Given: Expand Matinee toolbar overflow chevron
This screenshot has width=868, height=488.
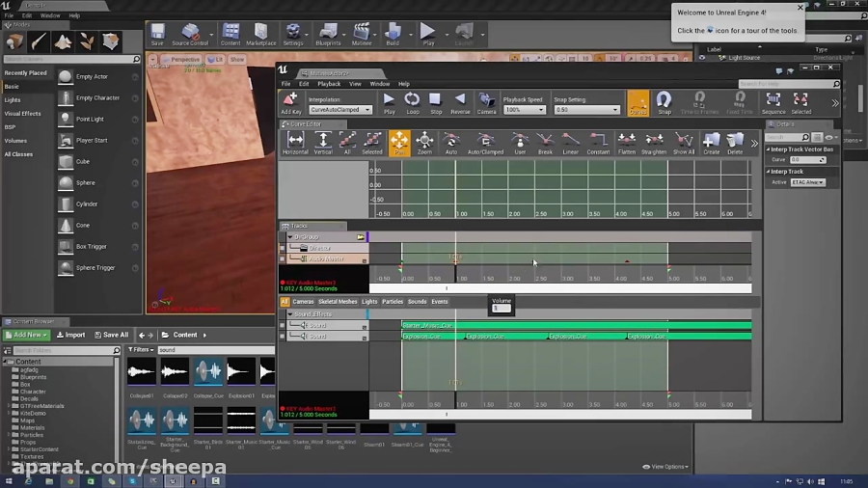Looking at the screenshot, I should pyautogui.click(x=835, y=103).
